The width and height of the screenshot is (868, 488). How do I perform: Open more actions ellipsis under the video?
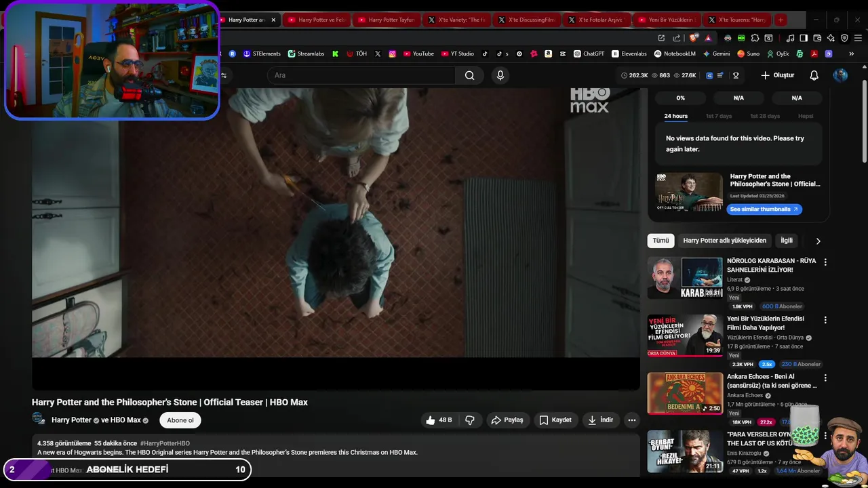(x=631, y=420)
